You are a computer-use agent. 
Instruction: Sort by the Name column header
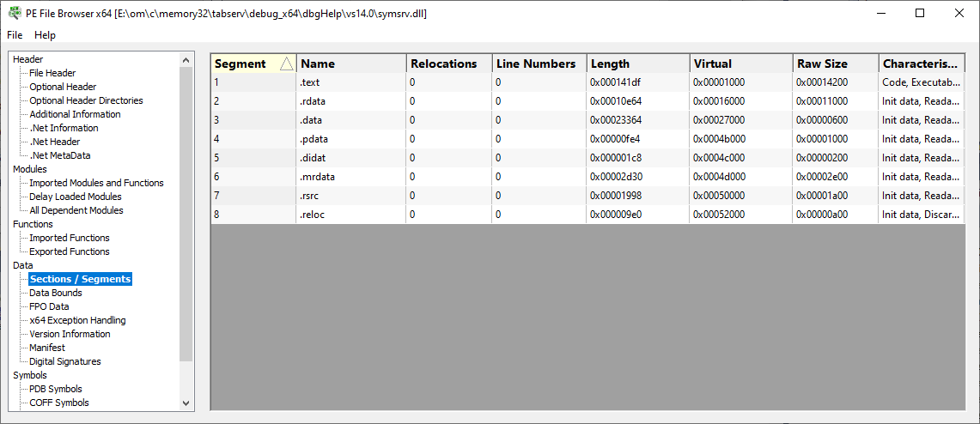click(x=351, y=64)
